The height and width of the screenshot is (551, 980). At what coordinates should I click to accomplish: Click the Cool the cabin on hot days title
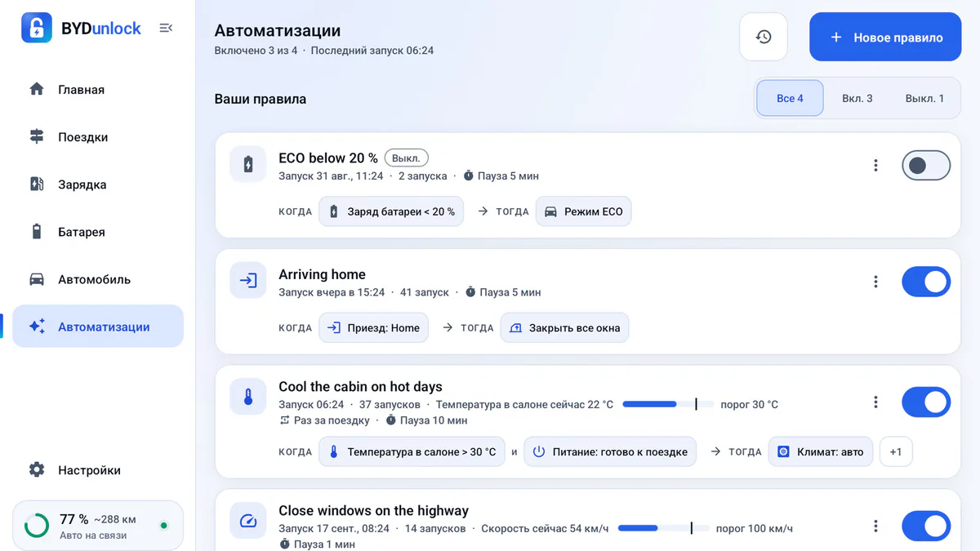click(360, 387)
